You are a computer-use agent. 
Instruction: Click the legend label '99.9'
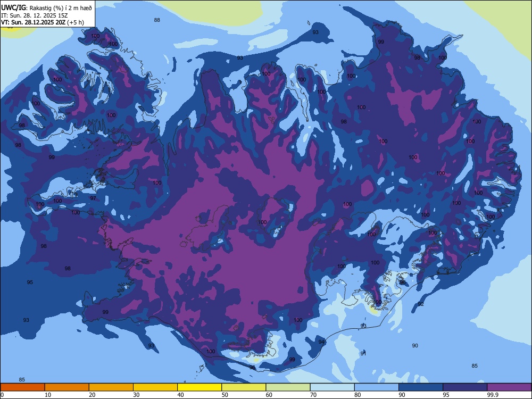492,395
